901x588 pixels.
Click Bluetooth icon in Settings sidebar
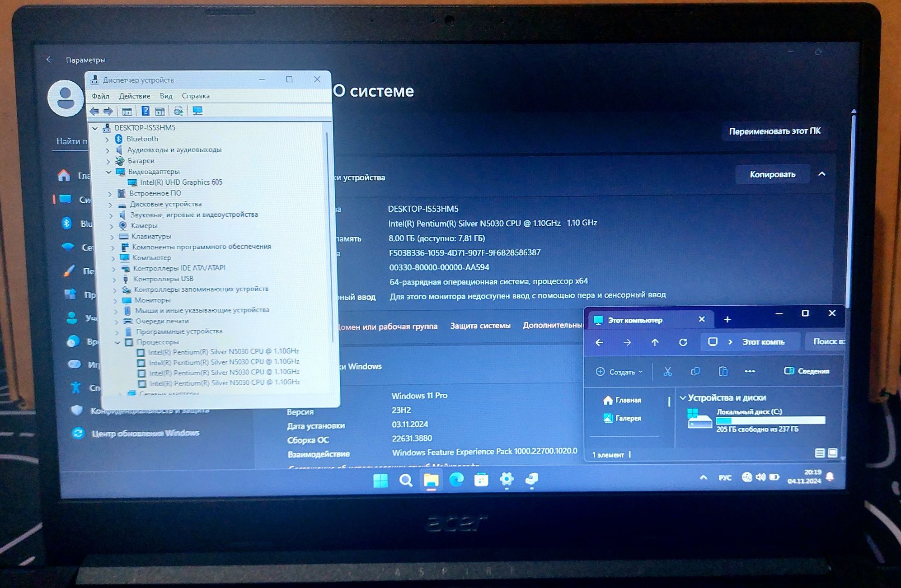(x=67, y=223)
